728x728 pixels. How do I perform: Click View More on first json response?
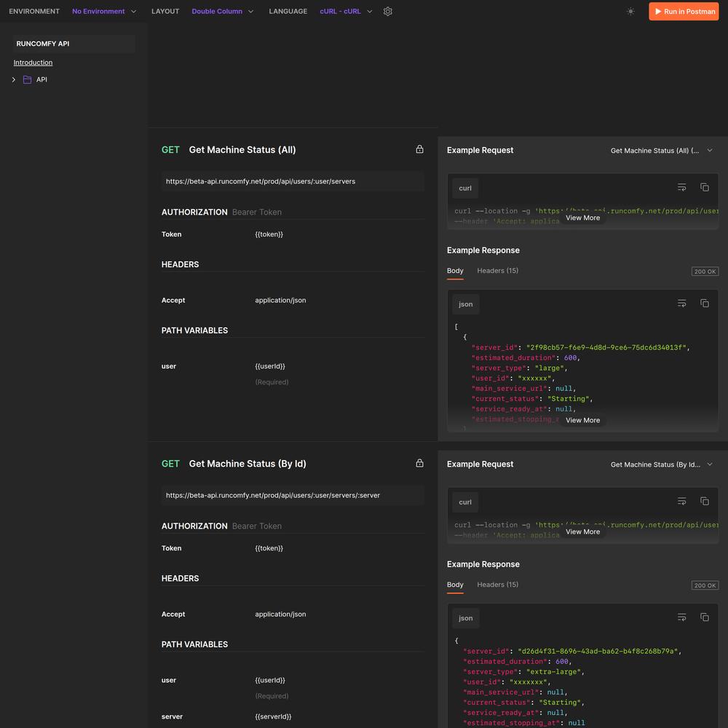coord(582,420)
